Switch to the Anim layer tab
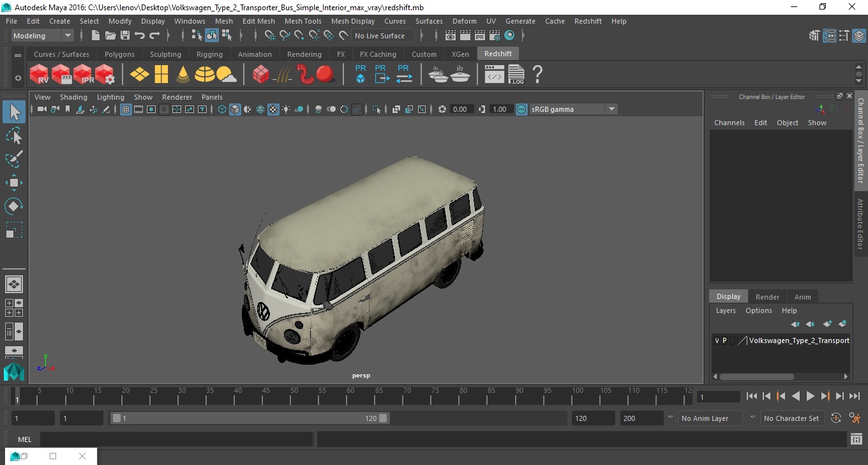 [x=802, y=297]
